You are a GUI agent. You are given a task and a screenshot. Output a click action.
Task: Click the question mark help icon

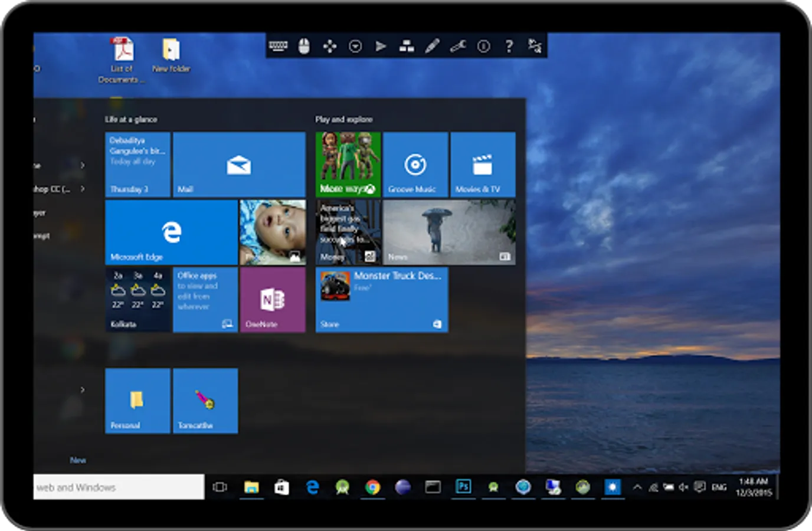pyautogui.click(x=509, y=46)
